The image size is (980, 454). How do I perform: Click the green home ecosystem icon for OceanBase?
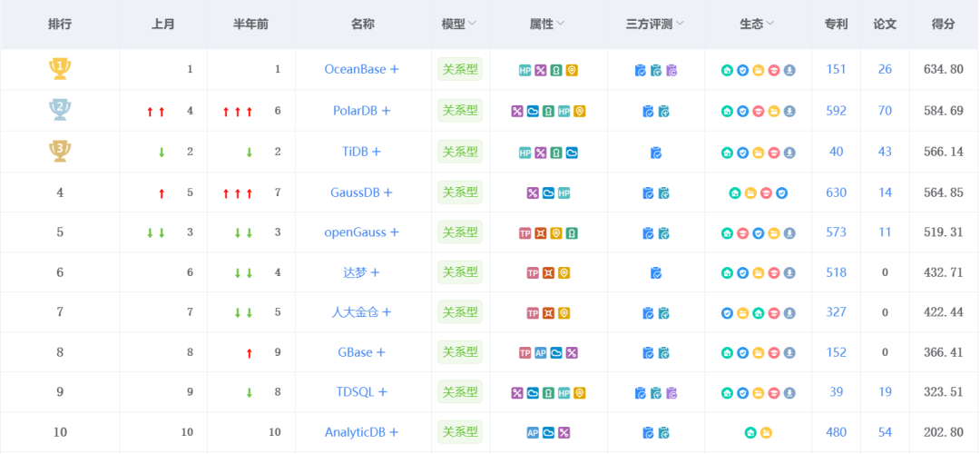coord(727,70)
